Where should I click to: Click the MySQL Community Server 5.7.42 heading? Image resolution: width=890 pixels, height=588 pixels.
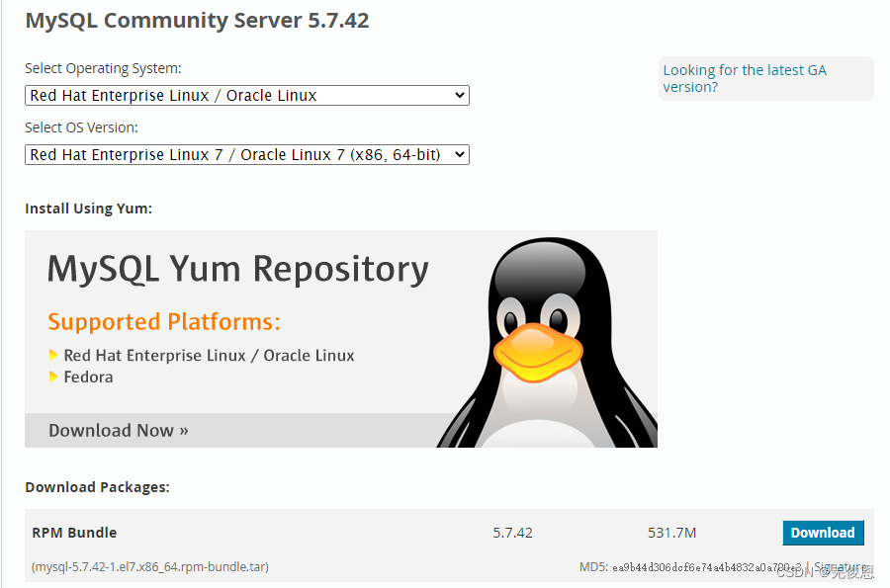[x=197, y=21]
